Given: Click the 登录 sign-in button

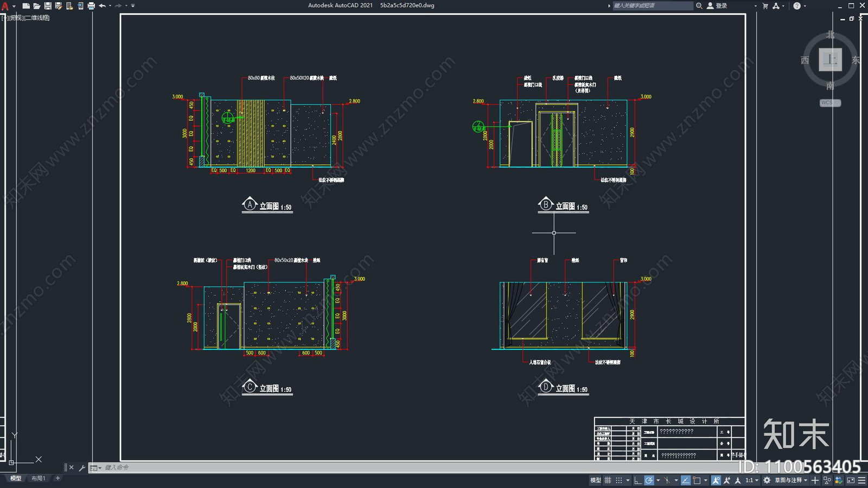Looking at the screenshot, I should pyautogui.click(x=717, y=5).
